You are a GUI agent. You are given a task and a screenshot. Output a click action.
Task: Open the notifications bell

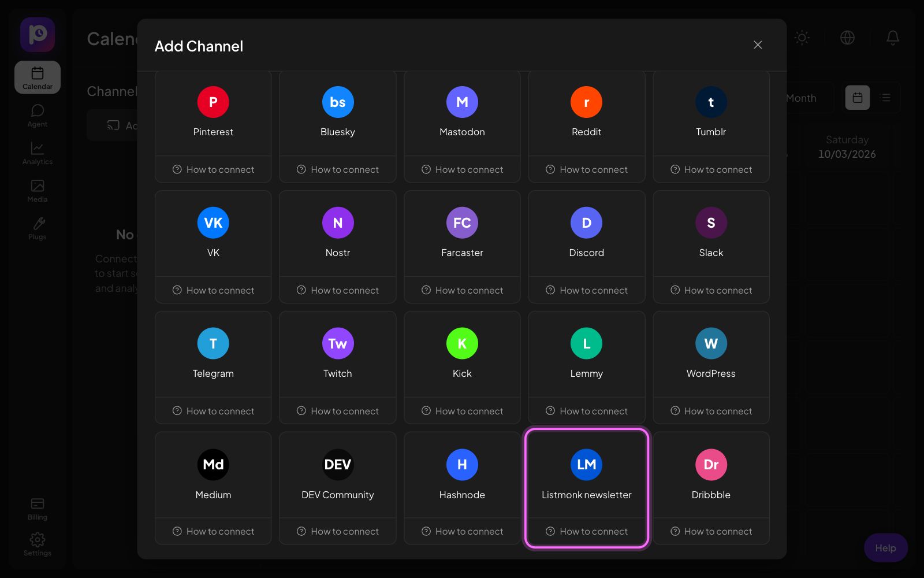click(x=893, y=38)
